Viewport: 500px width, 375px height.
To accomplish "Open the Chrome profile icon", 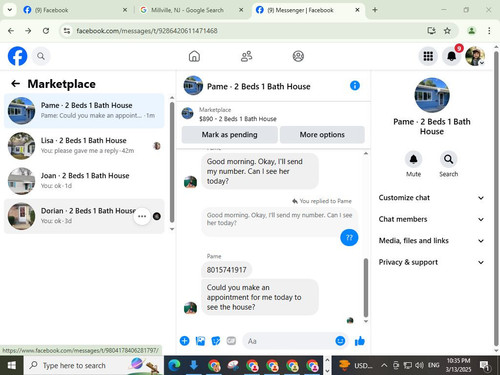I will 471,31.
